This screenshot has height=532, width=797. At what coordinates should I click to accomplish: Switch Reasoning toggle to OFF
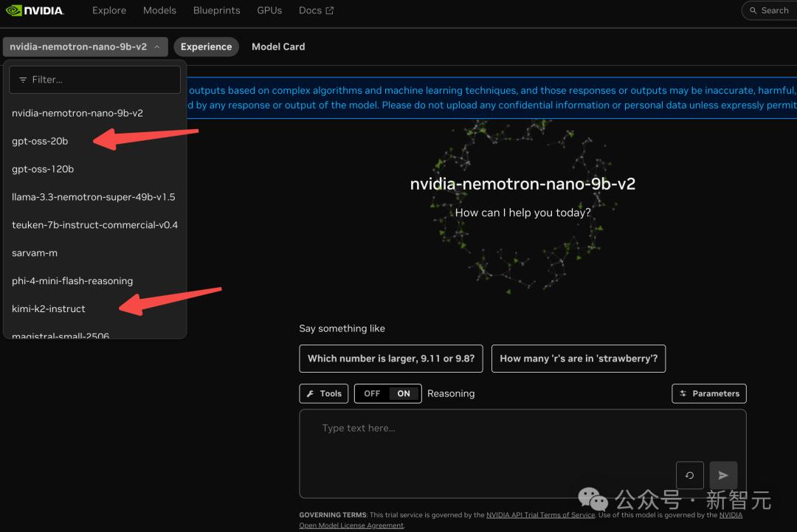[372, 393]
